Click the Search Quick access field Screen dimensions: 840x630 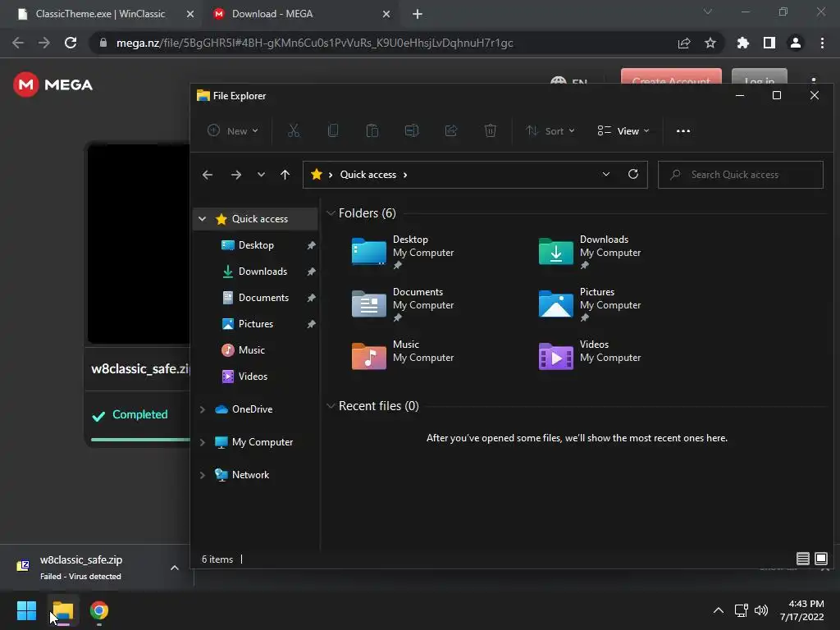pyautogui.click(x=741, y=175)
